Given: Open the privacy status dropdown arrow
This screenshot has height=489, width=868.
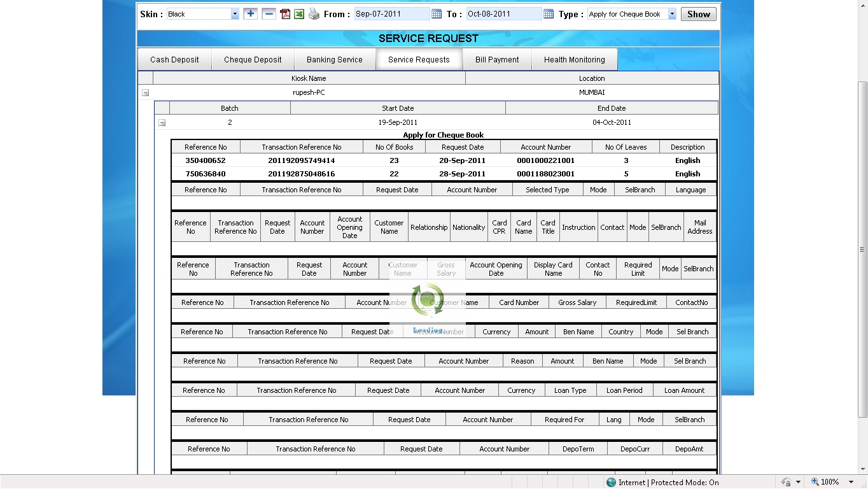Looking at the screenshot, I should pyautogui.click(x=798, y=482).
